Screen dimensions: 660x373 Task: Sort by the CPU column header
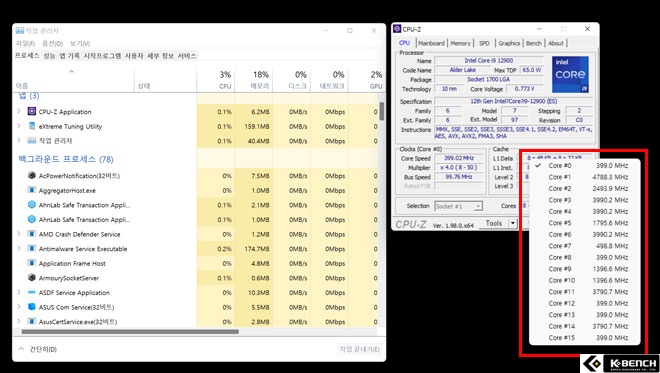(x=216, y=80)
